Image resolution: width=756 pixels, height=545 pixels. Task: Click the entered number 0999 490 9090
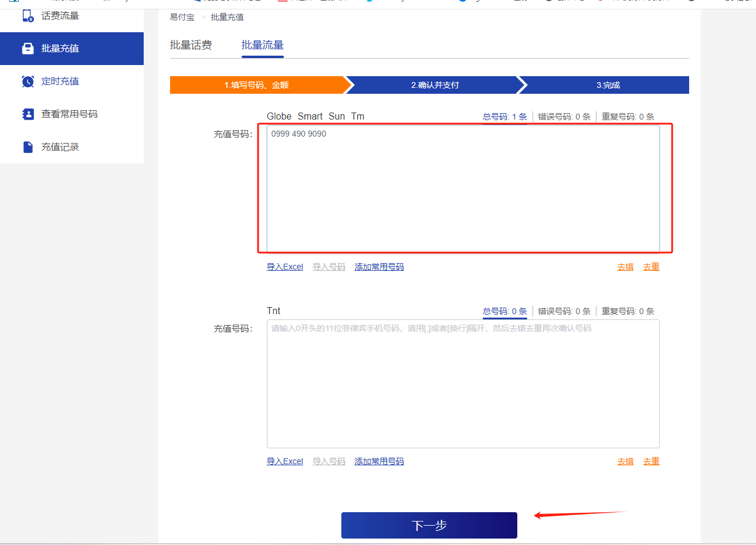tap(299, 134)
